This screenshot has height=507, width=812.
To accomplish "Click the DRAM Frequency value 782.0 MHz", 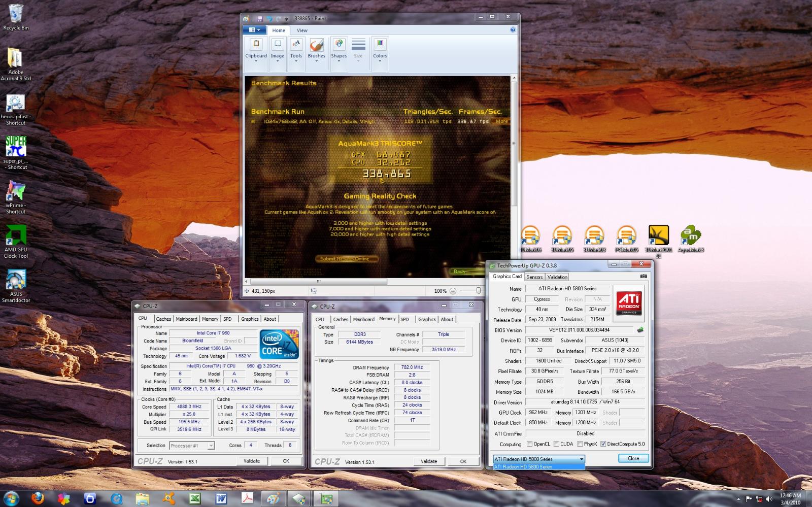I will (x=412, y=367).
